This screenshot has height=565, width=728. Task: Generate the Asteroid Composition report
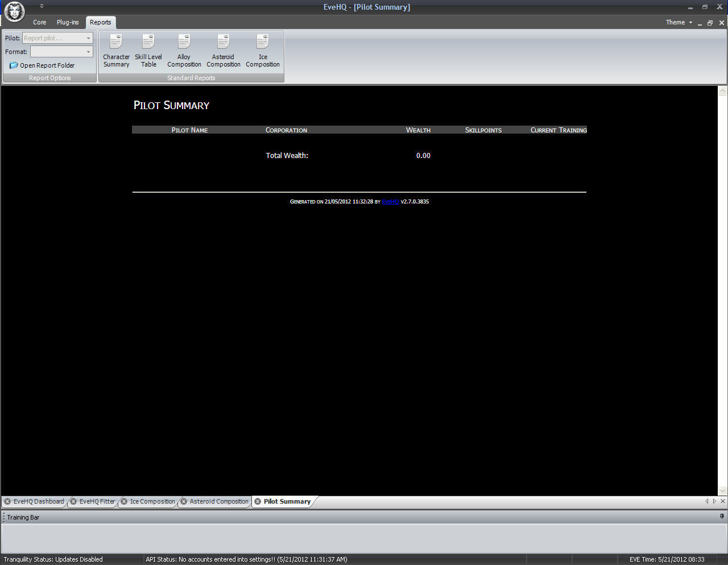[x=223, y=51]
